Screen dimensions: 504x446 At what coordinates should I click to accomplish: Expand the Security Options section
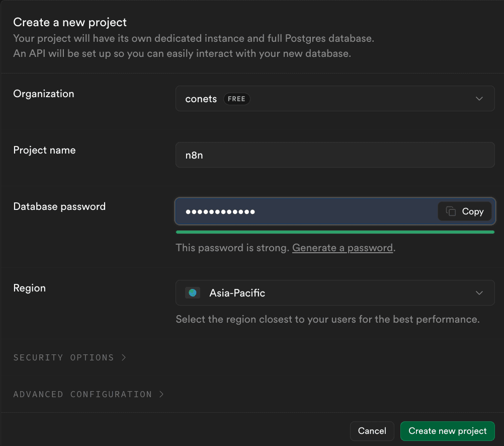click(x=64, y=357)
